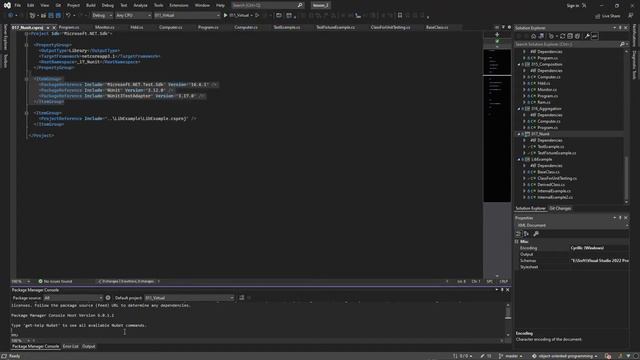640x360 pixels.
Task: Close the Package Manager Console panel
Action: [508, 290]
